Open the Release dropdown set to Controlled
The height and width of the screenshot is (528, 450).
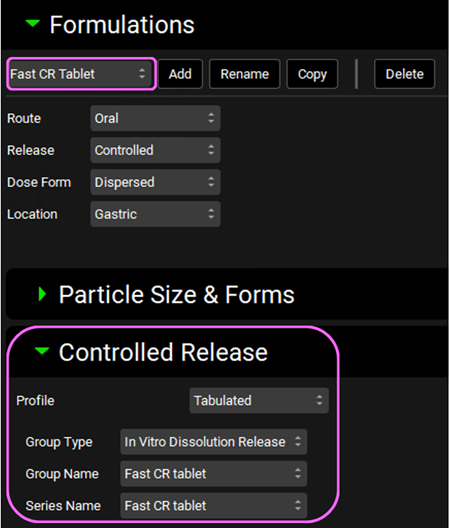tap(155, 151)
